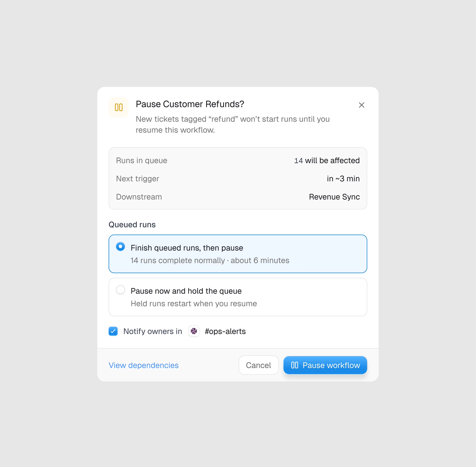Uncheck the Notify owners checkbox
This screenshot has width=476, height=467.
(113, 331)
